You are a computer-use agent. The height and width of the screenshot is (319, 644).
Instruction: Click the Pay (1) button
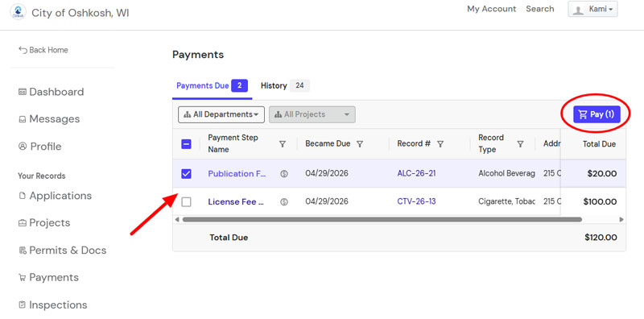[597, 114]
